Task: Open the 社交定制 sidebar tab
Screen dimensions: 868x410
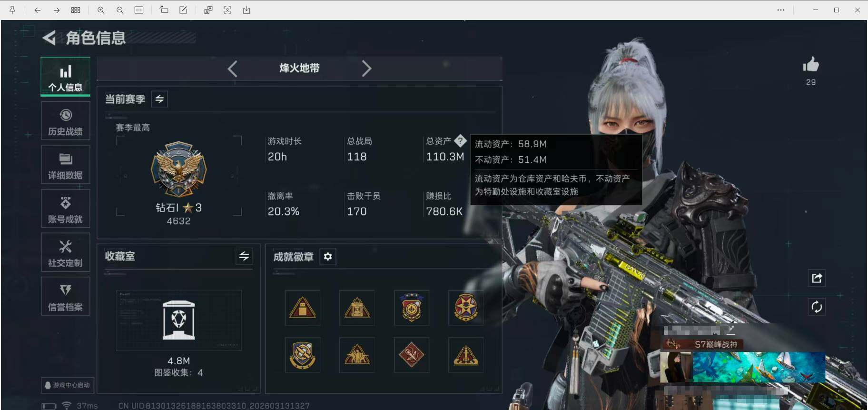Action: pyautogui.click(x=65, y=252)
